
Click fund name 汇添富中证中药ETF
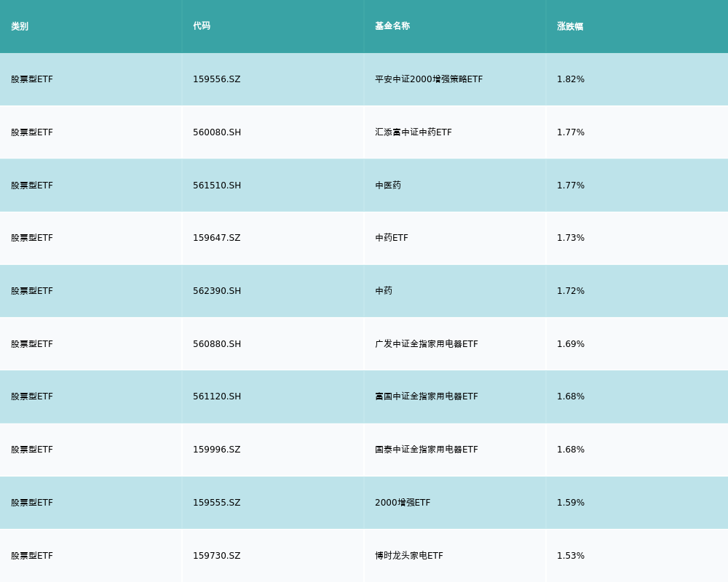414,132
